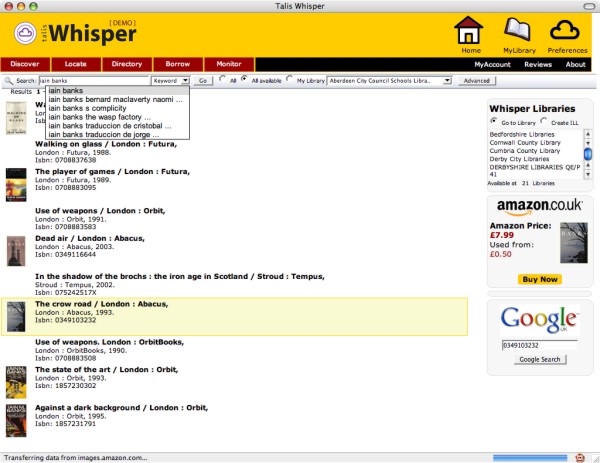Go to the Home house icon
Image resolution: width=600 pixels, height=463 pixels.
468,29
